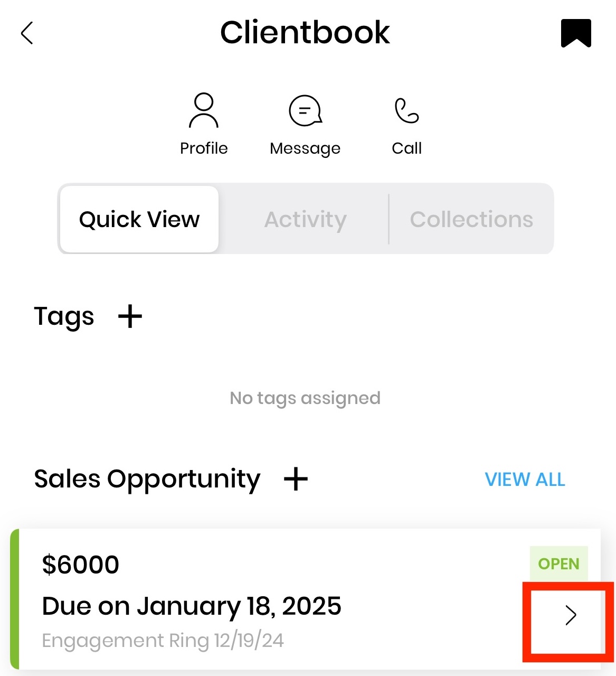Expand the $6000 opportunity using its chevron

coord(570,615)
